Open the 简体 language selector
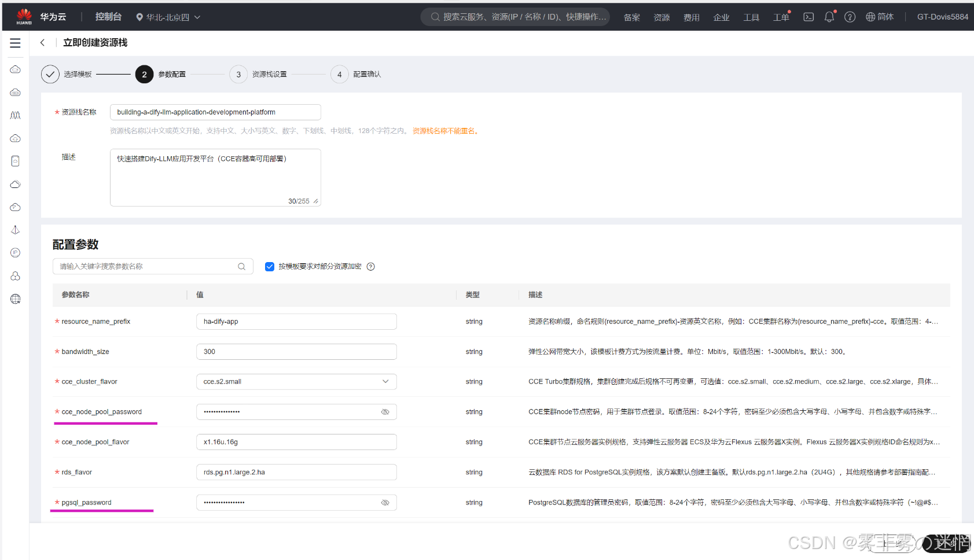The height and width of the screenshot is (560, 974). 879,17
